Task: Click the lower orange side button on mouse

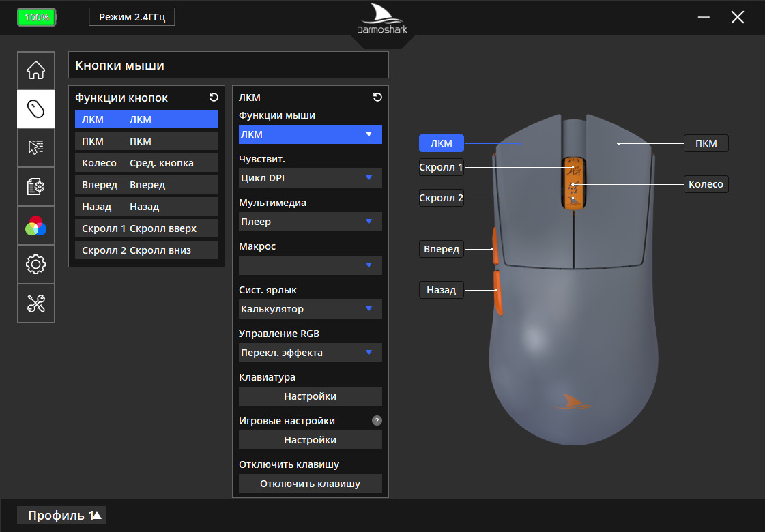Action: click(498, 293)
